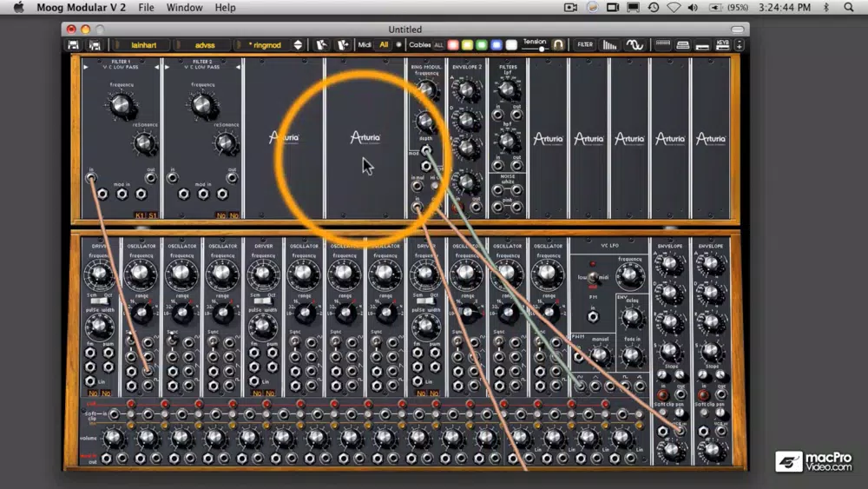The width and height of the screenshot is (868, 489).
Task: Click the toolbar scroll arrows icon
Action: [740, 45]
